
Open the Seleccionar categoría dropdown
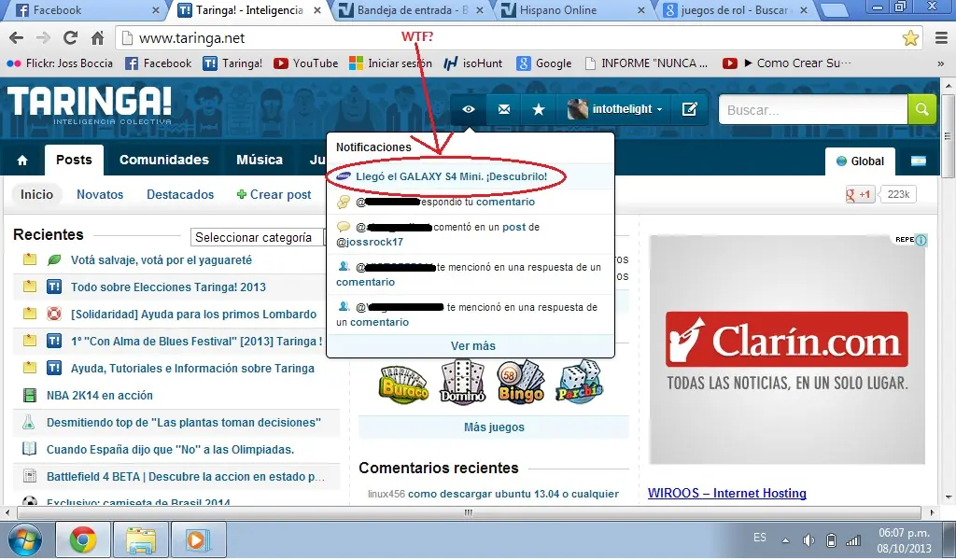tap(260, 238)
